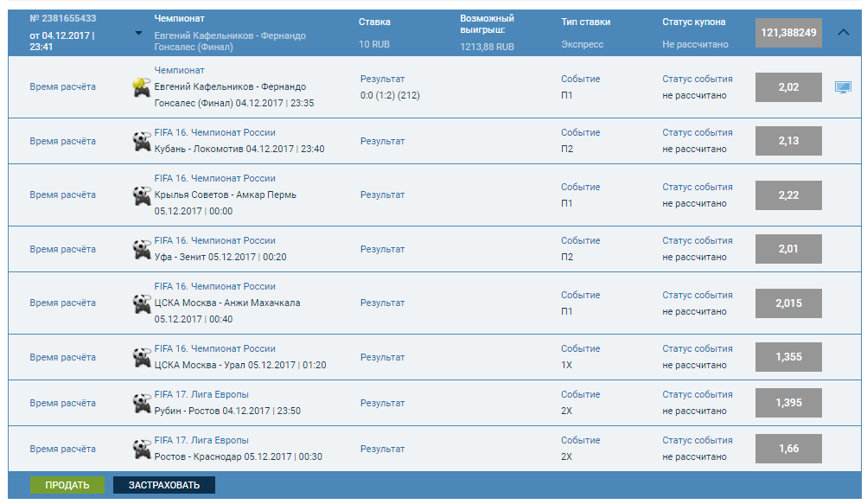Click Результат in Уфа - Зенит row
This screenshot has height=504, width=867.
383,249
